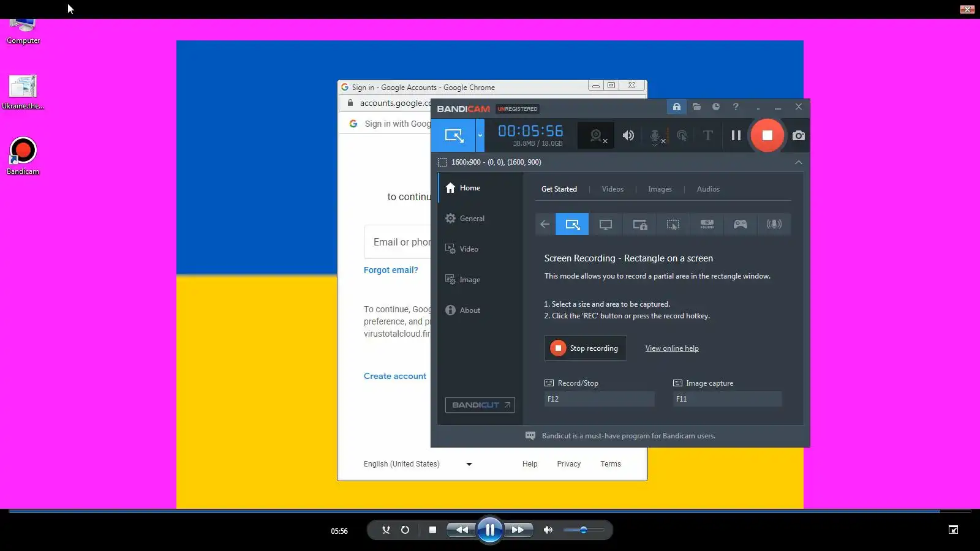Click Forgot email? link in Chrome
Viewport: 980px width, 551px height.
coord(391,270)
